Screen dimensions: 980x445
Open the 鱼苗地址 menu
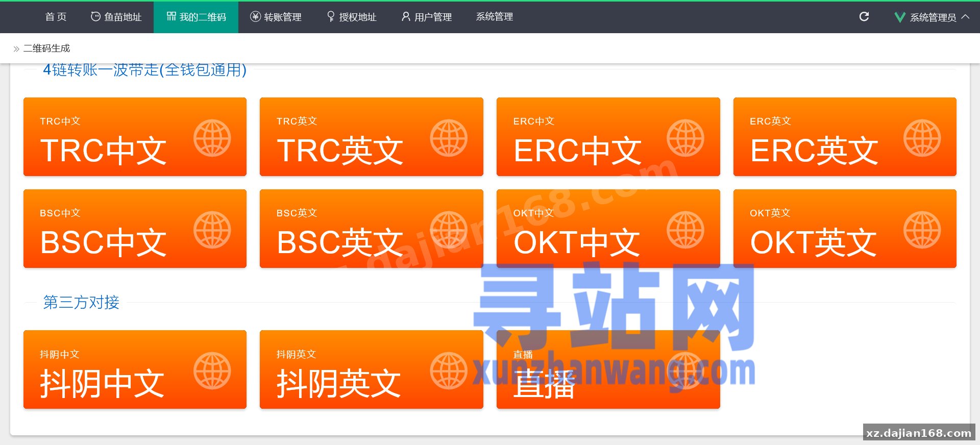click(116, 17)
